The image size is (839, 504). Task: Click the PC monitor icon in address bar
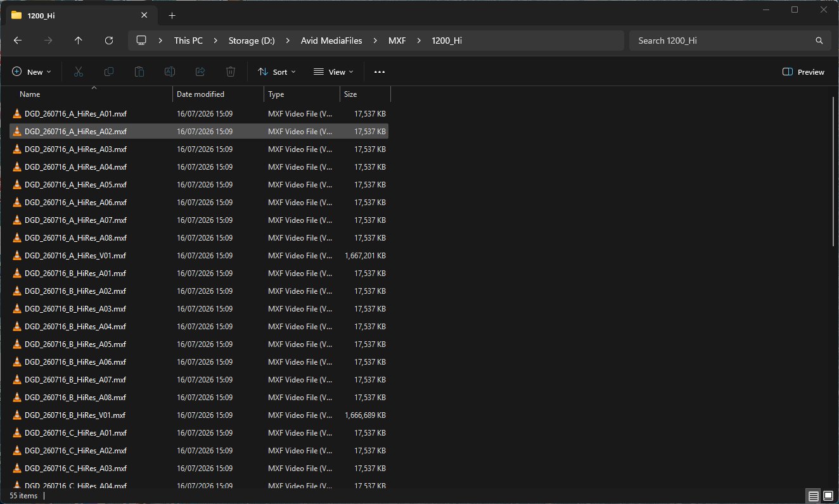141,41
